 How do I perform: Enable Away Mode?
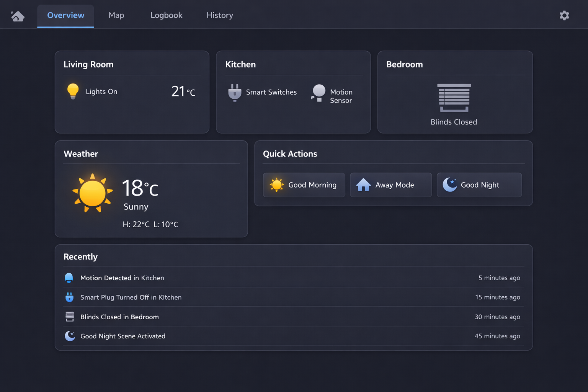pos(390,185)
